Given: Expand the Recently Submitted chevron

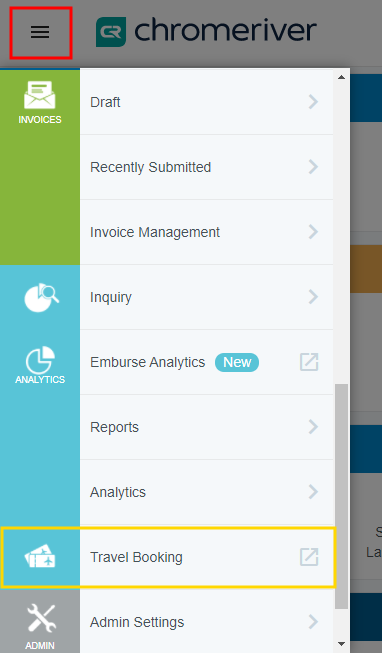Looking at the screenshot, I should [313, 167].
